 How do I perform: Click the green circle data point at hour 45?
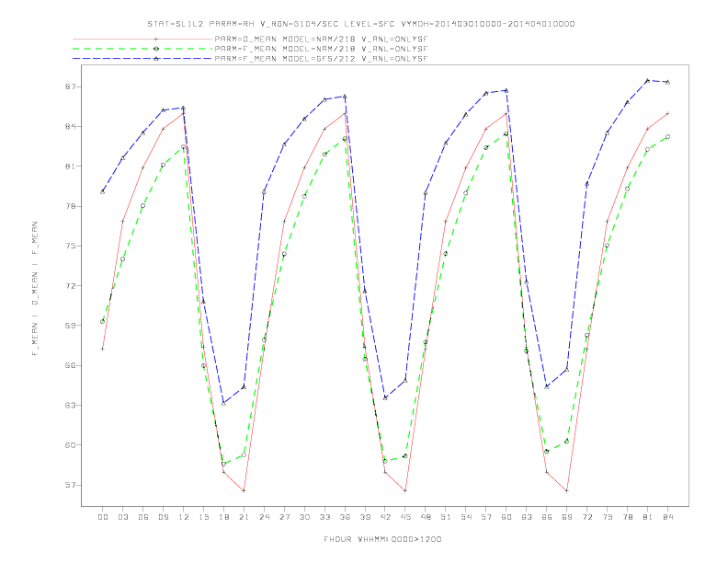tap(405, 456)
